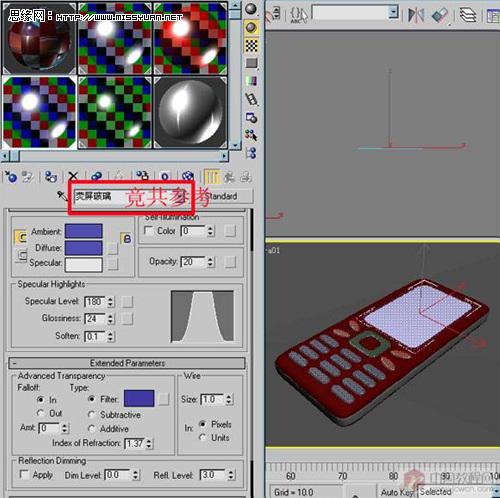Click the Index of Refraction spinner
500x498 pixels.
pos(149,444)
